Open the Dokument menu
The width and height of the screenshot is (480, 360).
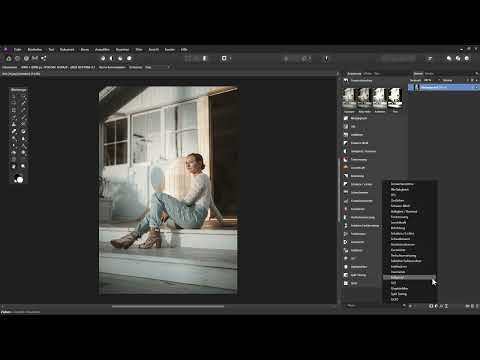coord(67,49)
